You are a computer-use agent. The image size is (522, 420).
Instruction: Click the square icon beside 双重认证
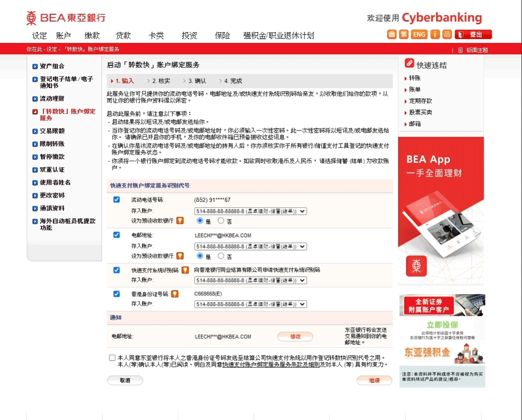pyautogui.click(x=35, y=170)
